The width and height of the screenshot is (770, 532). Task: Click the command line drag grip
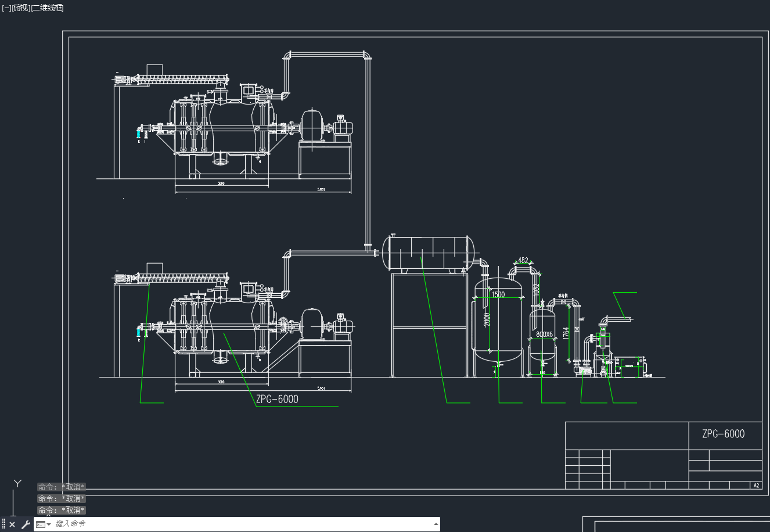pos(4,524)
